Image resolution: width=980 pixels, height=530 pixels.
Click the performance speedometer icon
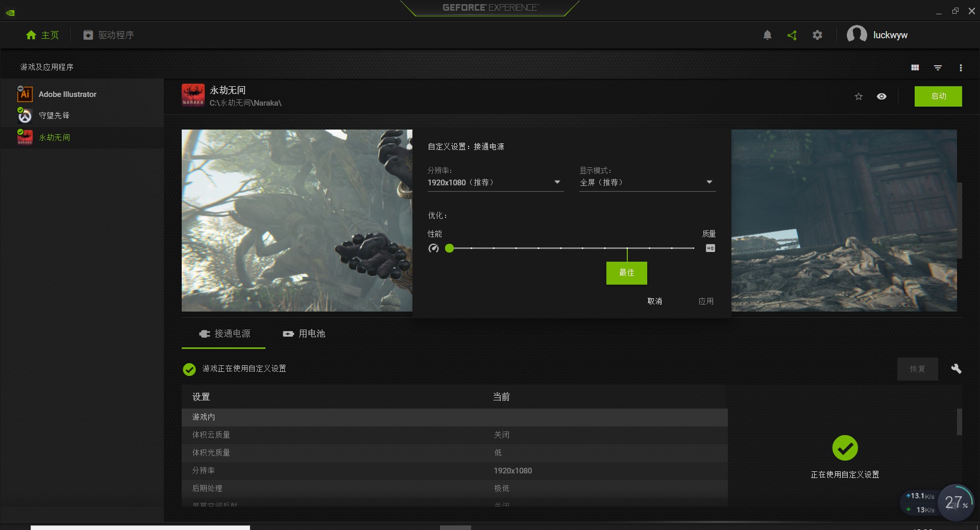pyautogui.click(x=433, y=248)
